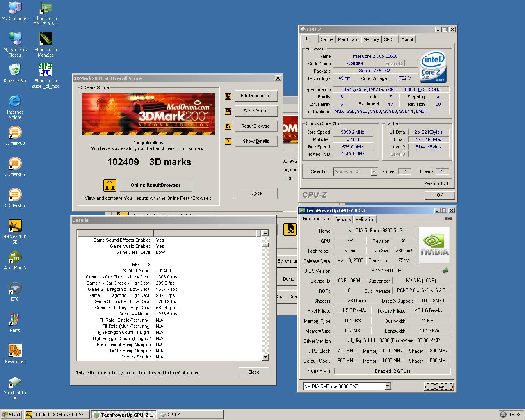525x420 pixels.
Task: Click the GPU-Z BIOS save icon
Action: (445, 271)
